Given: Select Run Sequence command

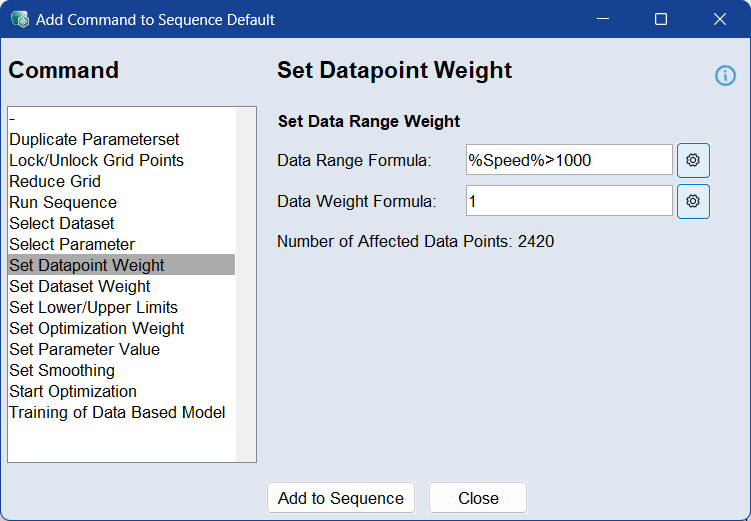Looking at the screenshot, I should (x=63, y=202).
